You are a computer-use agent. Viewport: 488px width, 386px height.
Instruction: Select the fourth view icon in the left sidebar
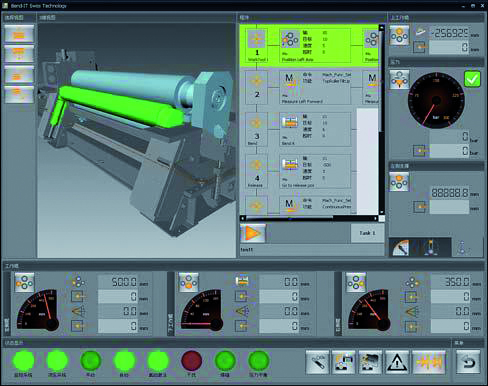(x=19, y=94)
